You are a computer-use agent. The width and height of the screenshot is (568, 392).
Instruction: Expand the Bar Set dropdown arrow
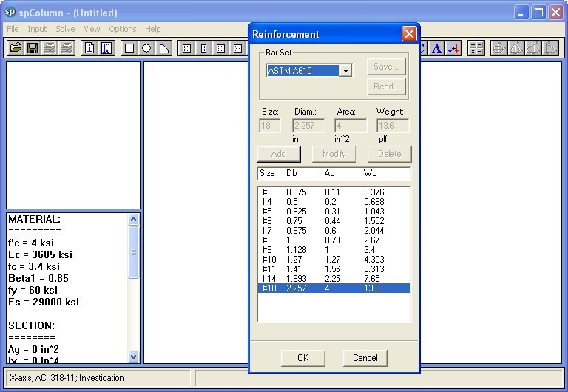tap(345, 71)
